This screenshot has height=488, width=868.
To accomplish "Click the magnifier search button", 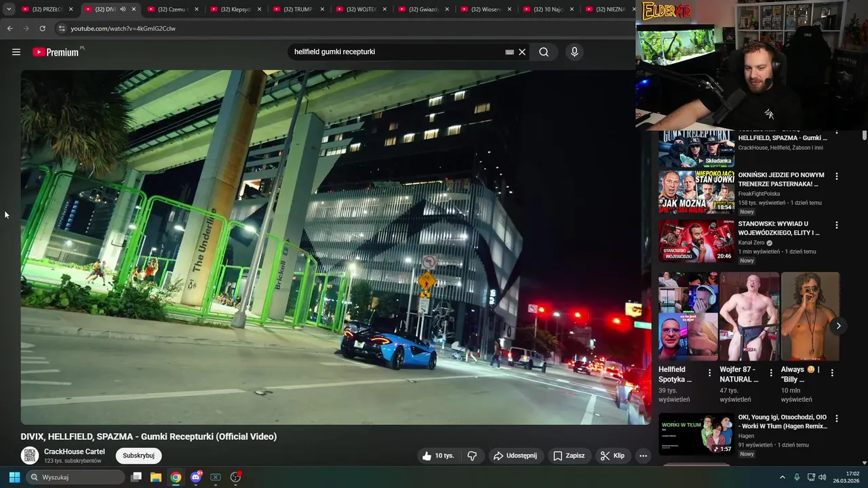I will point(544,52).
